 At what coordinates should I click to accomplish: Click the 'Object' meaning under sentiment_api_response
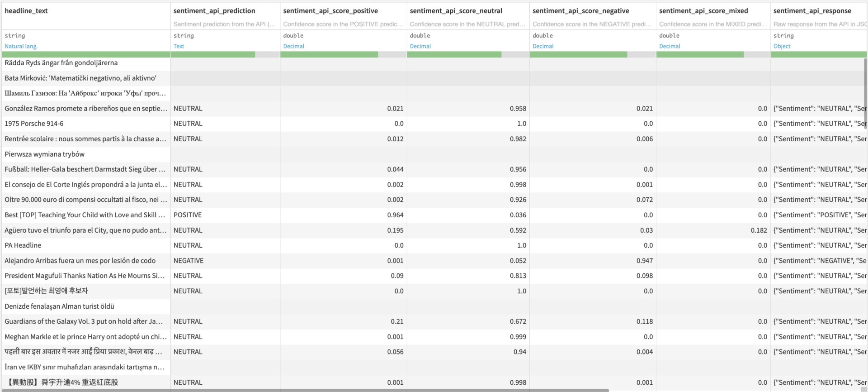(x=782, y=46)
